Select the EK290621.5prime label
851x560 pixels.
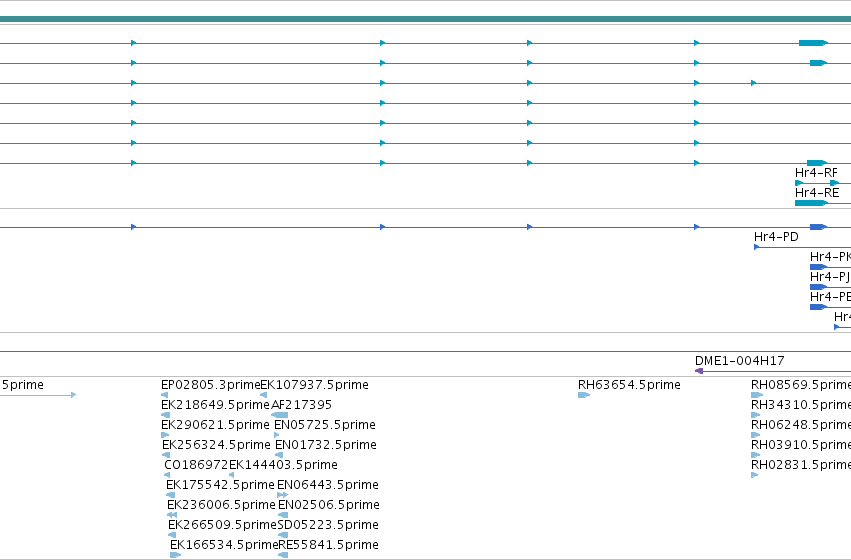[x=215, y=425]
